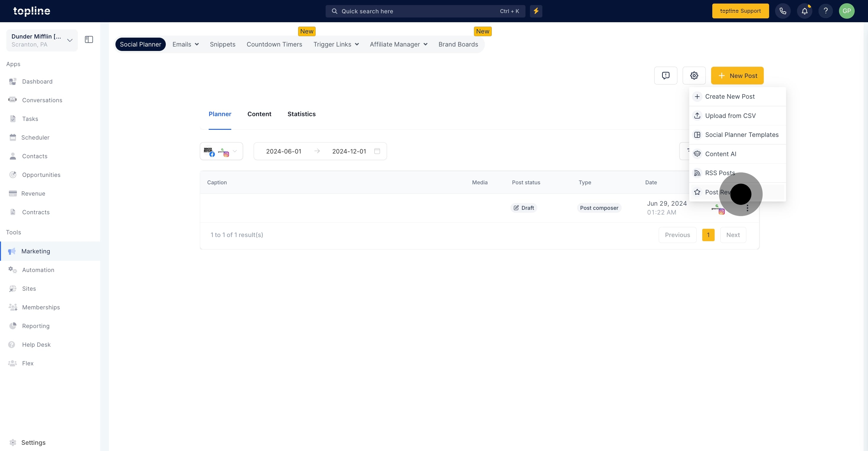Switch to the Statistics tab
This screenshot has width=868, height=451.
coord(301,114)
